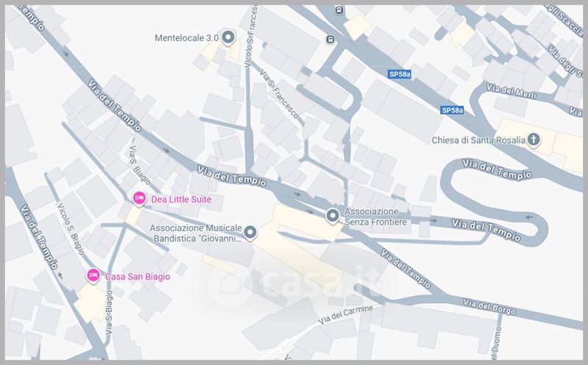Click the Associazione Senza Frontiere label
The width and height of the screenshot is (588, 365).
pos(376,216)
